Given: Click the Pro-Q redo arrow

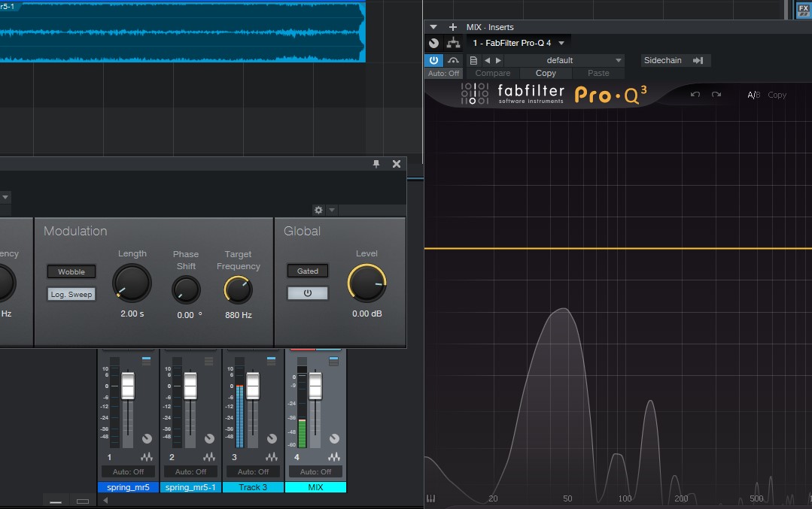Looking at the screenshot, I should click(716, 95).
